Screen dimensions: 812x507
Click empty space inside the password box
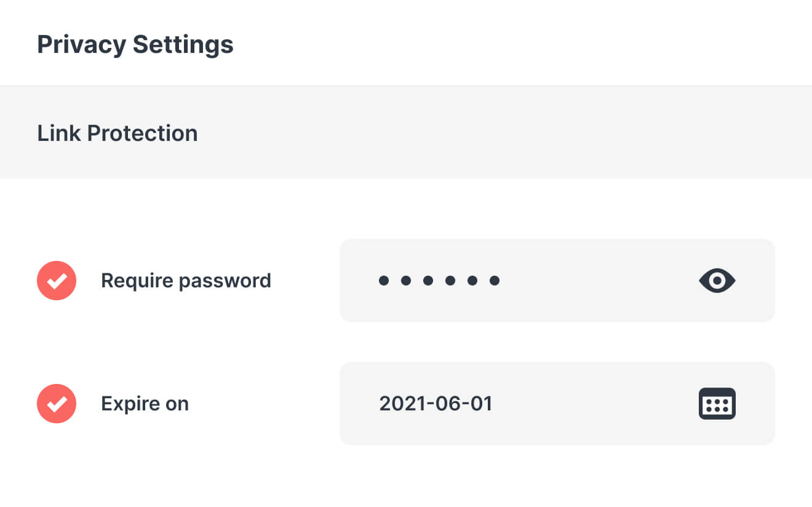[597, 281]
